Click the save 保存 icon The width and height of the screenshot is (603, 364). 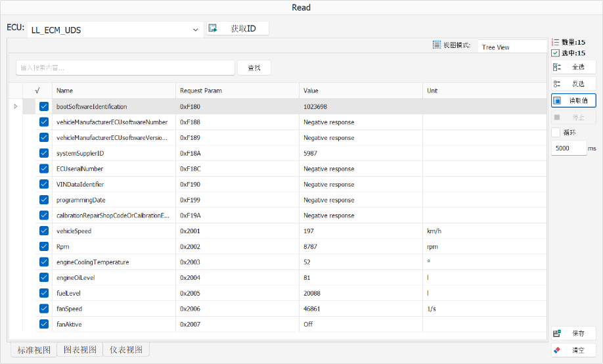tap(557, 333)
